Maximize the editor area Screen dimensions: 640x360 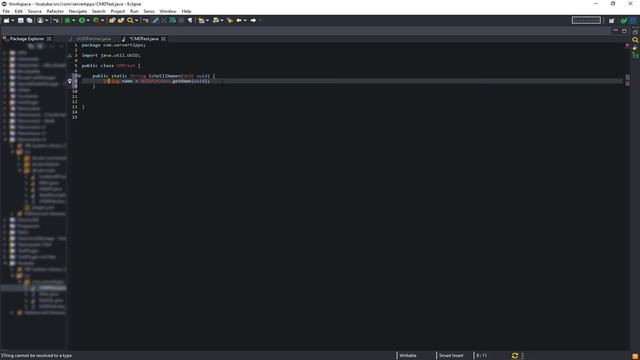pos(624,31)
